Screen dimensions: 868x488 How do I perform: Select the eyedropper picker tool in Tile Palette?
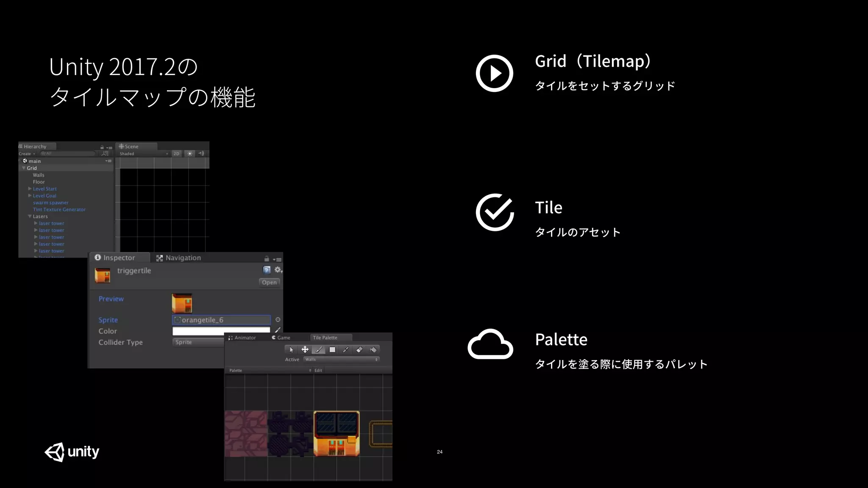346,350
